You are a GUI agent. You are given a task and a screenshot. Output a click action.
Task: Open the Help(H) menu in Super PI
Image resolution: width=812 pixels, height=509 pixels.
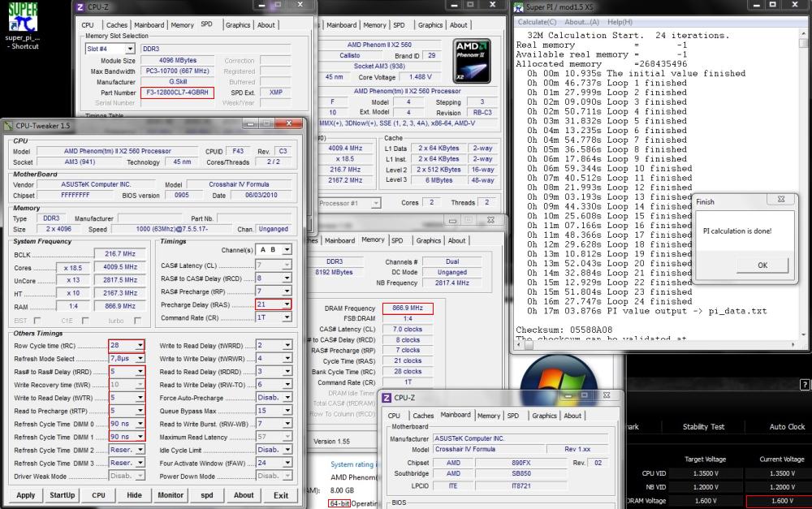(x=620, y=22)
